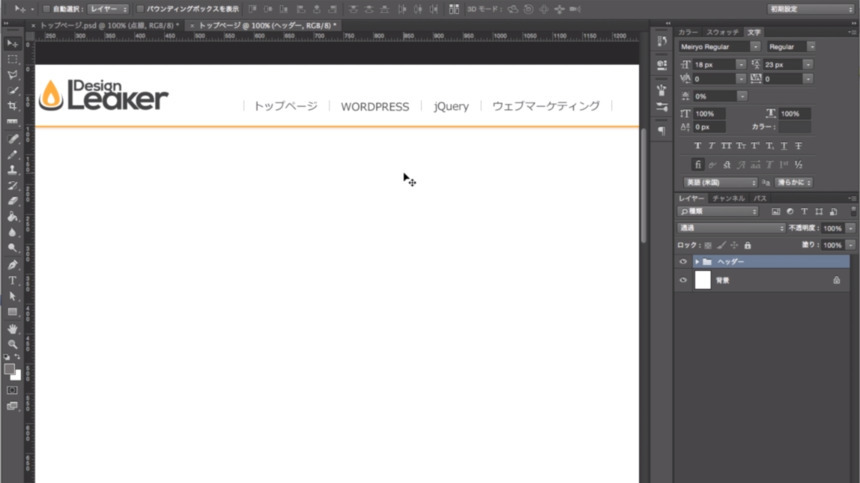
Task: Apply Underline text style
Action: (784, 146)
